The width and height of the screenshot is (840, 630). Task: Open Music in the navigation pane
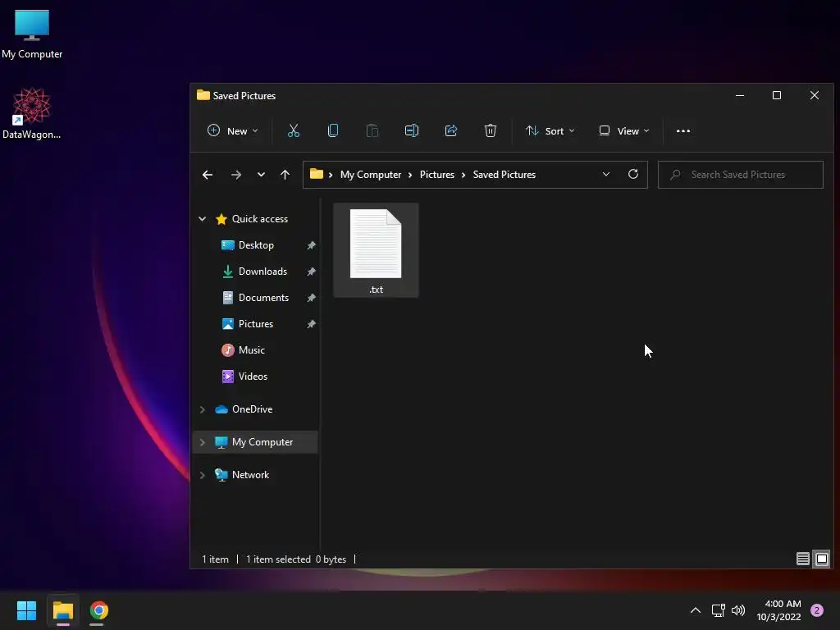[251, 349]
